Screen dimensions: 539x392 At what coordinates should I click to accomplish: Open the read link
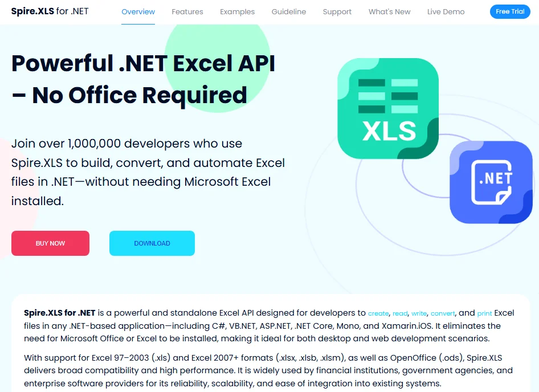pos(400,313)
